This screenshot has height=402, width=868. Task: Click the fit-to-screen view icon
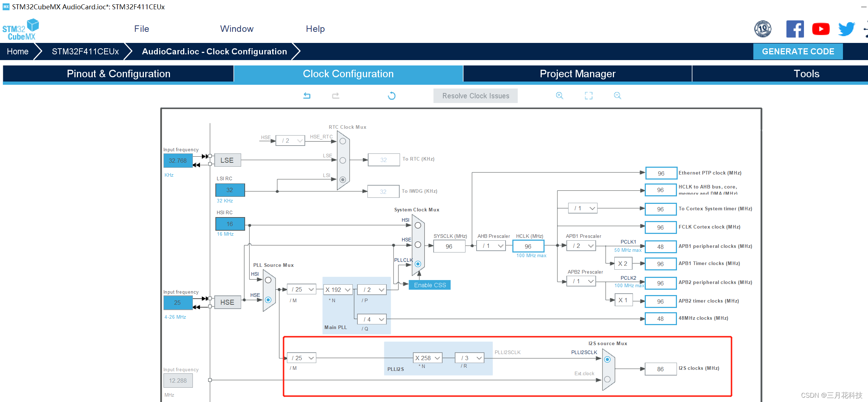click(589, 95)
